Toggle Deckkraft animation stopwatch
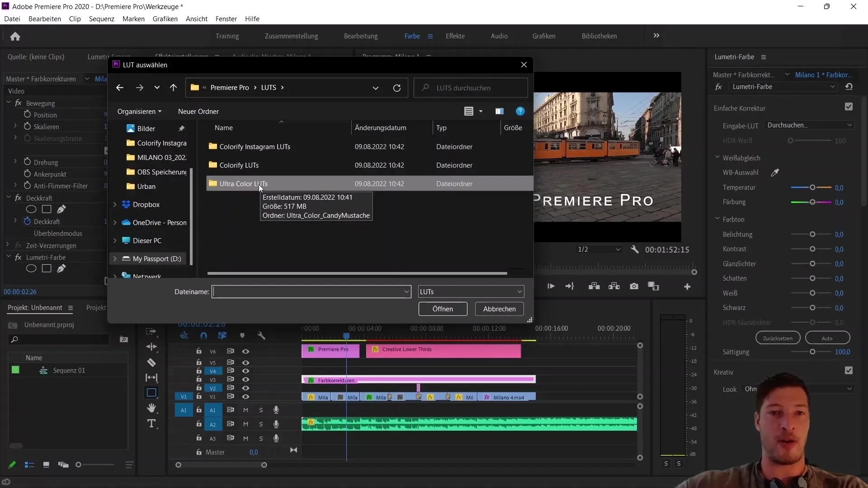The height and width of the screenshot is (488, 868). pyautogui.click(x=27, y=221)
